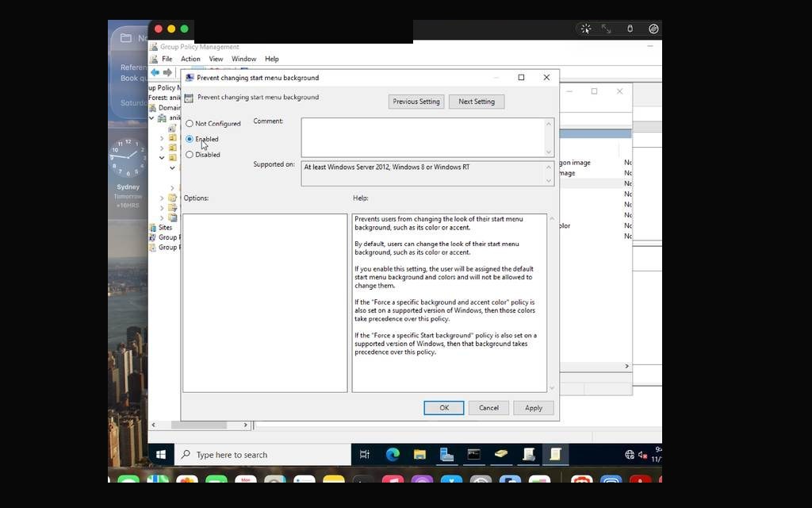Viewport: 812px width, 508px height.
Task: Click the Previous Setting button
Action: pos(416,102)
